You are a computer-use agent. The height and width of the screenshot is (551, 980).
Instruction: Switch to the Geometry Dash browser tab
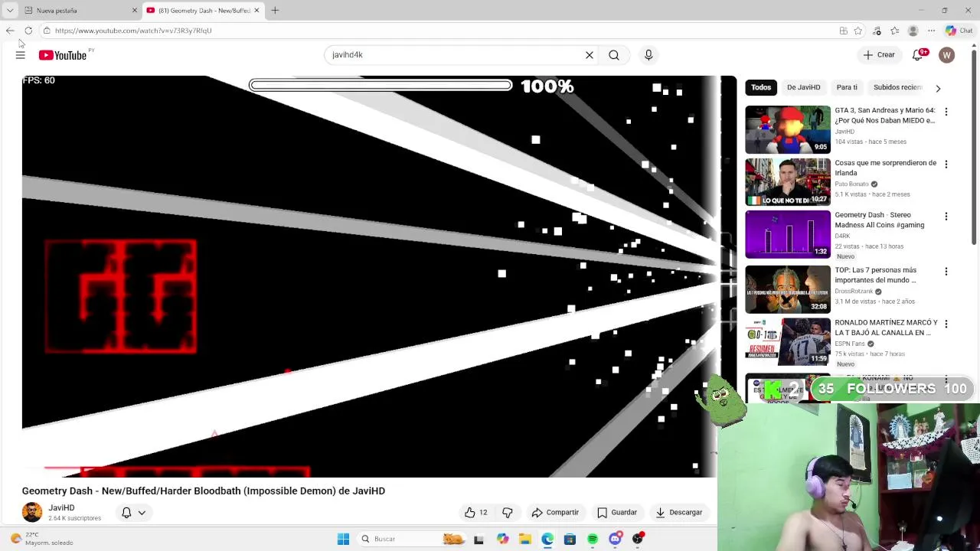coord(204,11)
